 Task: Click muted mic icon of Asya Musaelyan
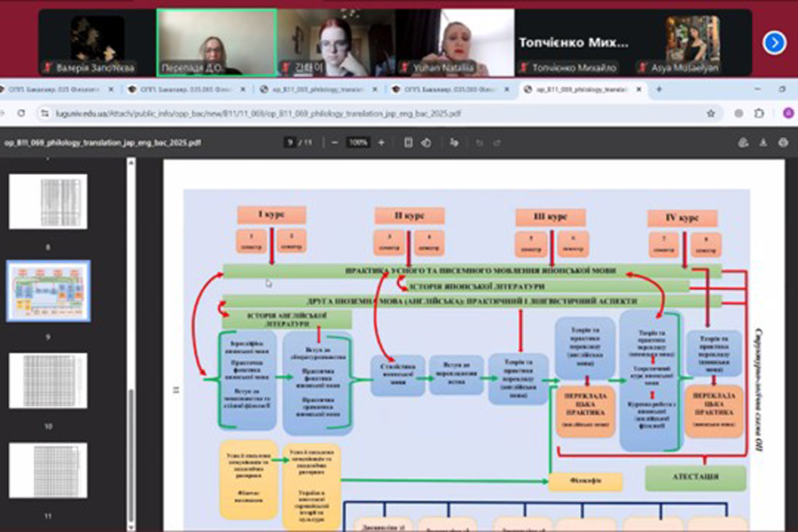pos(644,67)
